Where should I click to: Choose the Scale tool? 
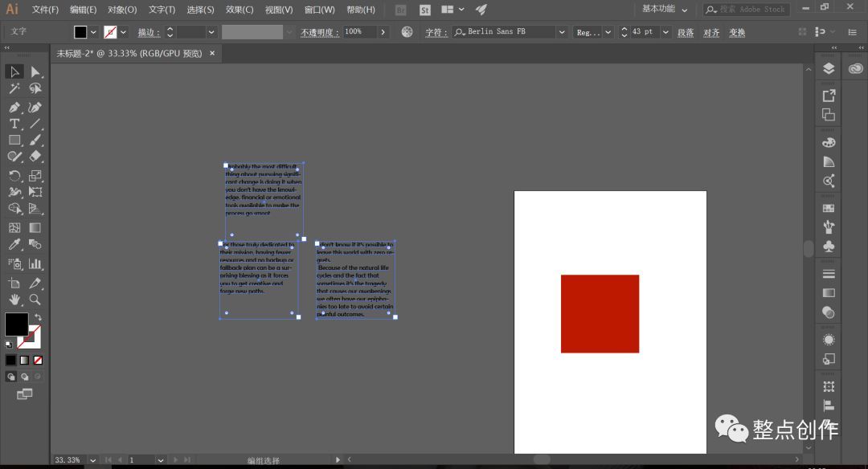tap(35, 176)
